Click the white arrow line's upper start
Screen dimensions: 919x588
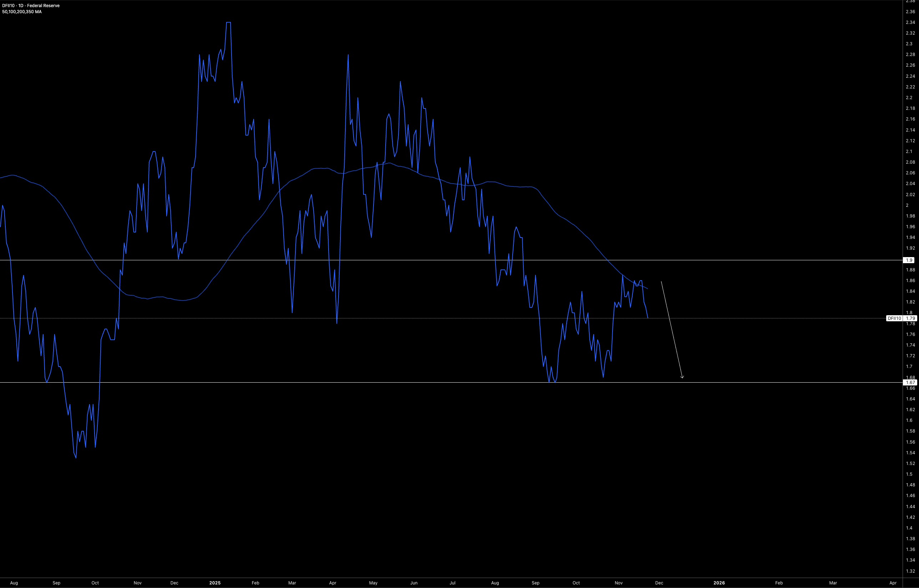coord(661,282)
